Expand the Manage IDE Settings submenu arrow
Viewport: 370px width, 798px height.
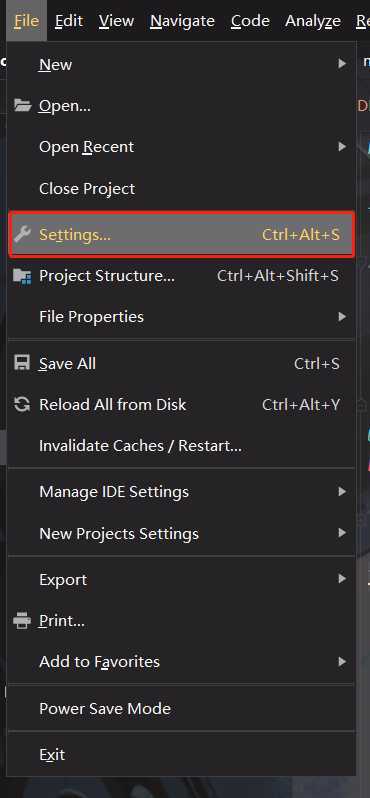[x=342, y=492]
